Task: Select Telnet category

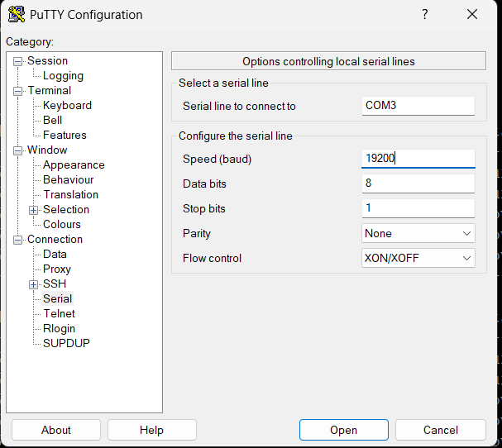Action: 60,313
